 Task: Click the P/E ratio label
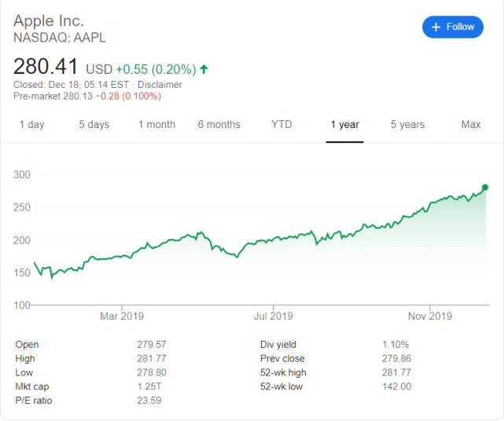[x=34, y=401]
